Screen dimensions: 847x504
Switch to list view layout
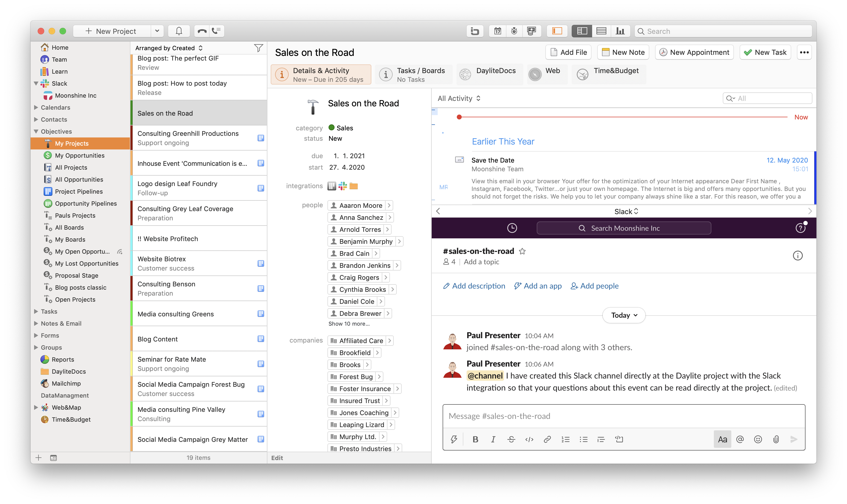[601, 31]
